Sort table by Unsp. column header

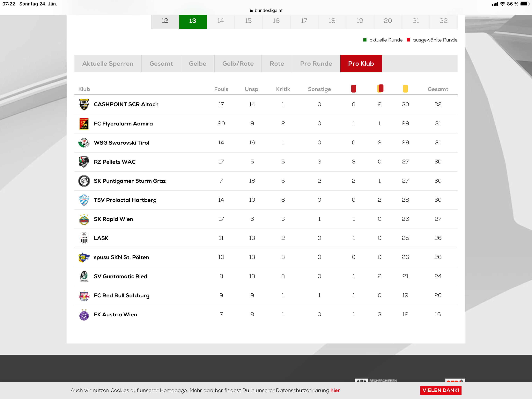point(252,89)
